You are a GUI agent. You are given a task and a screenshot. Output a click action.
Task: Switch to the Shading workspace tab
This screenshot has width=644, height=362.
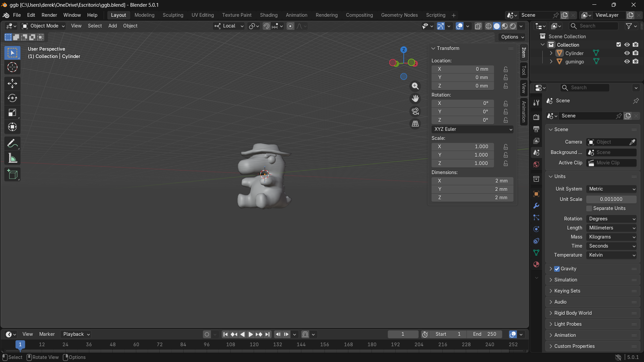[x=268, y=15]
